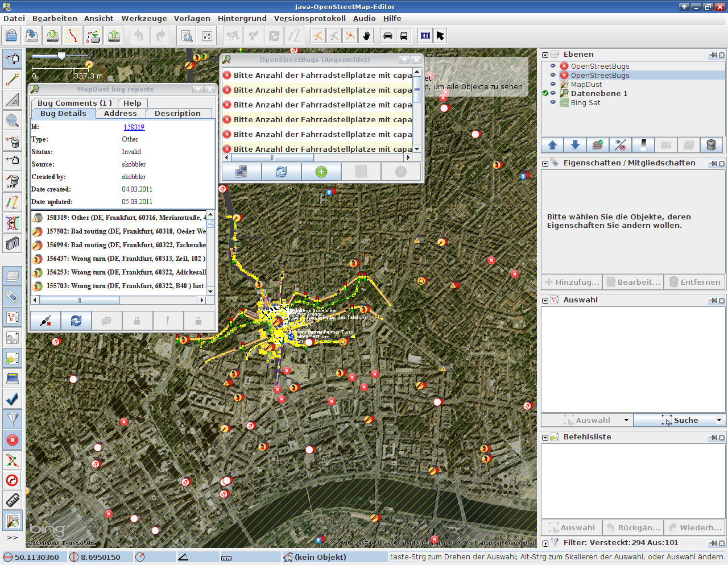
Task: Hide the Bing Sat layer
Action: (x=552, y=102)
